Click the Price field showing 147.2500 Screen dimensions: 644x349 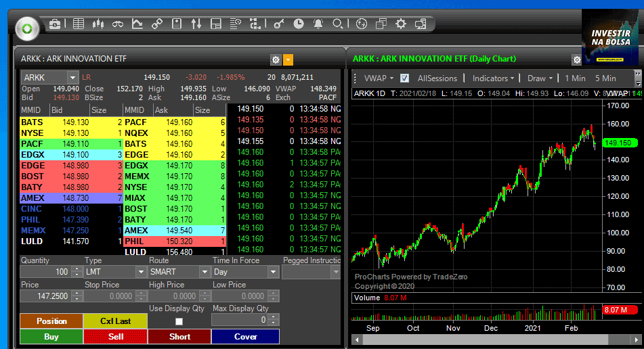45,296
